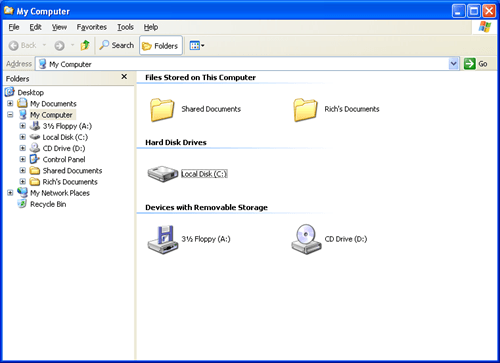The image size is (500, 363).
Task: Open the Help menu
Action: pyautogui.click(x=151, y=27)
